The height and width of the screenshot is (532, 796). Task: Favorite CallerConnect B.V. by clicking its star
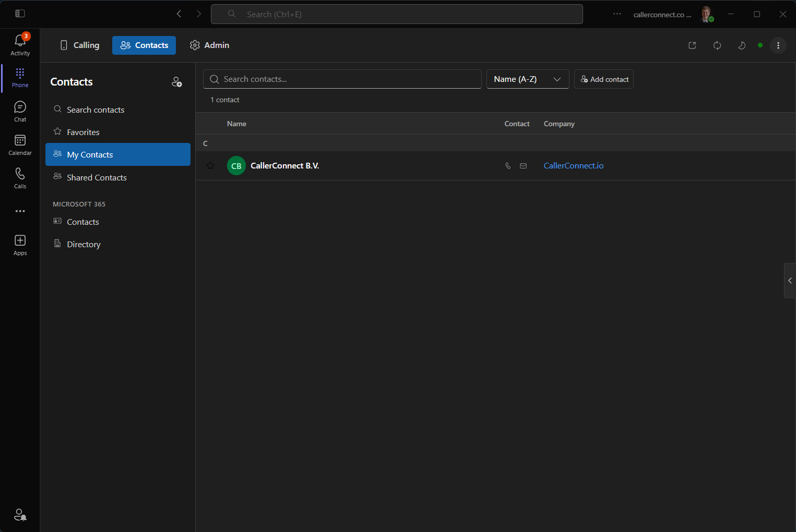(x=210, y=165)
